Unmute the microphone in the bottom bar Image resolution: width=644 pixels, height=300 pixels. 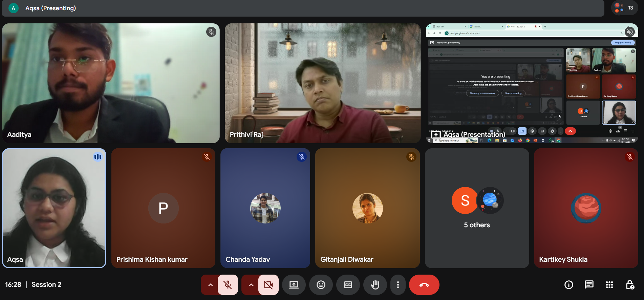click(228, 285)
